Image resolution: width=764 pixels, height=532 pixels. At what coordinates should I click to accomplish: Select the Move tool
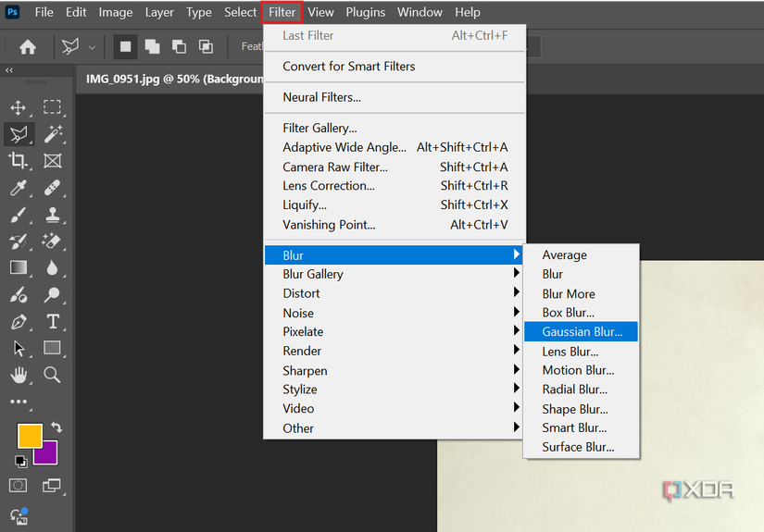coord(18,107)
